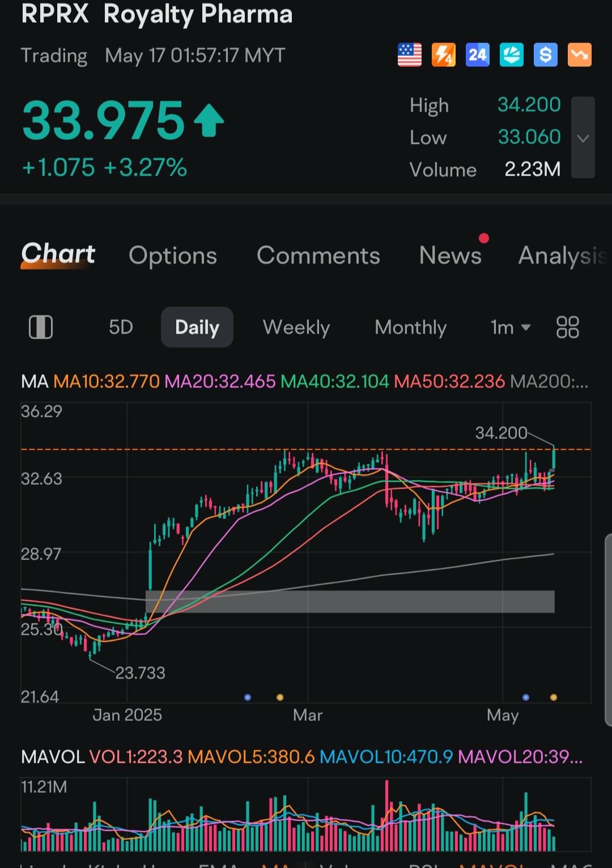612x868 pixels.
Task: Tap the blue event dot before March
Action: point(248,698)
